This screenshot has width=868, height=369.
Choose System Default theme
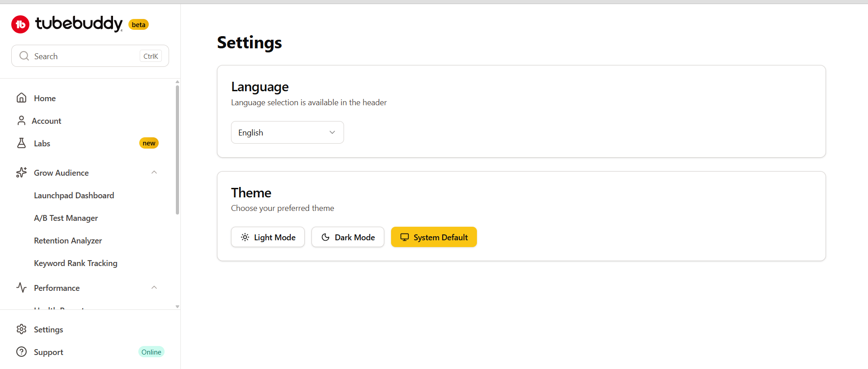[434, 237]
